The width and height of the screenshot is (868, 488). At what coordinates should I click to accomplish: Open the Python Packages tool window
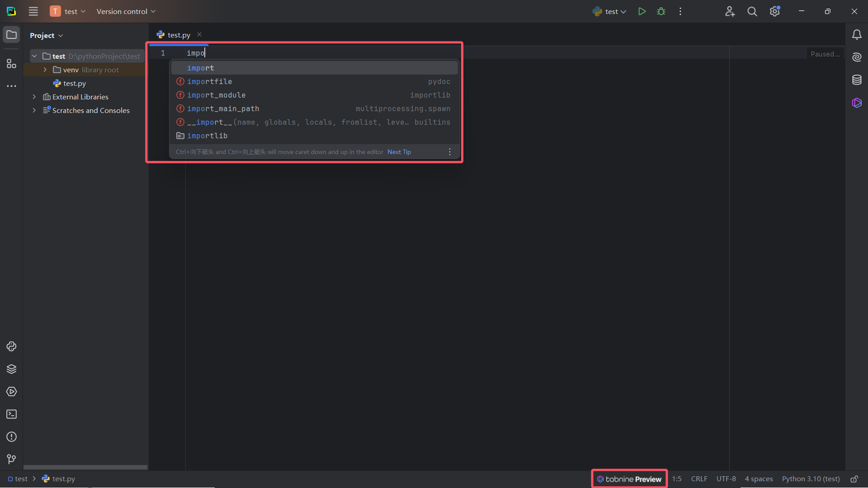(x=11, y=369)
